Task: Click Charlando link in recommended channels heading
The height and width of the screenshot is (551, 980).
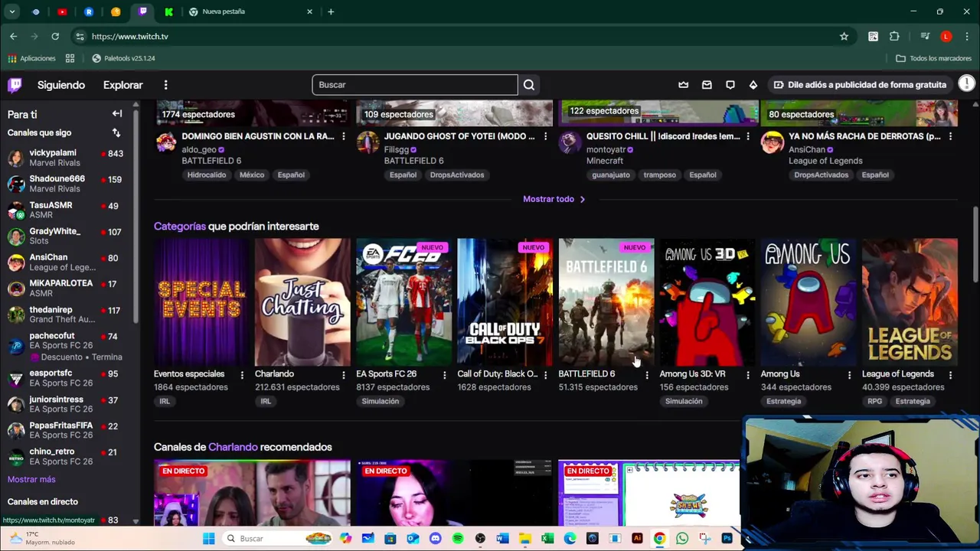Action: tap(233, 447)
